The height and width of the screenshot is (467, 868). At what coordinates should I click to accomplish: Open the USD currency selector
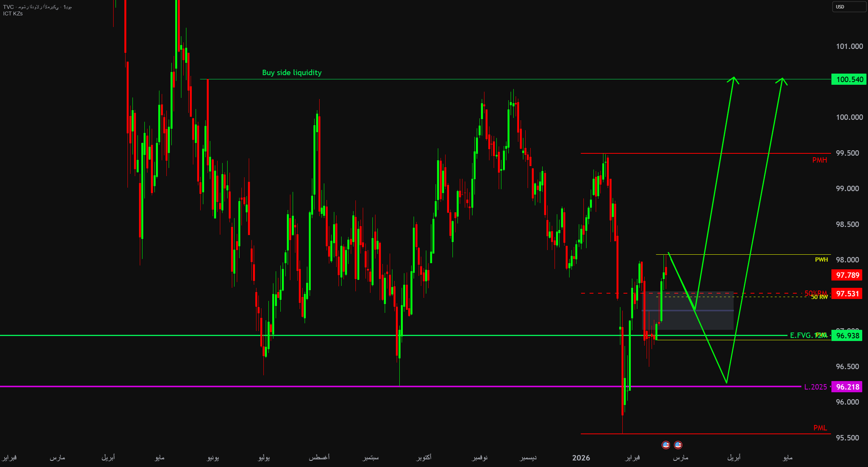[848, 7]
